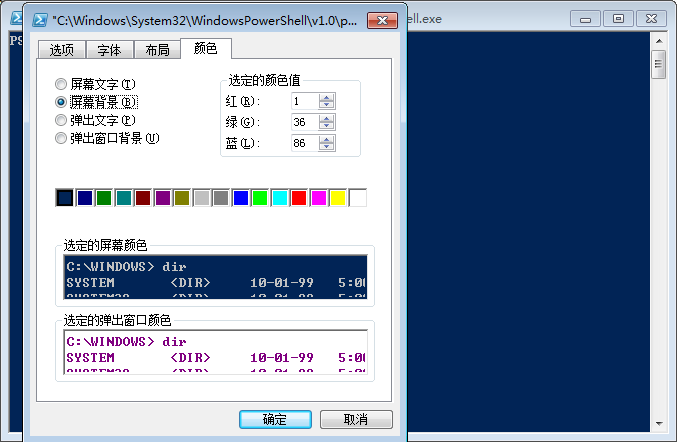Pick the magenta color swatch
The width and height of the screenshot is (677, 442).
(319, 198)
